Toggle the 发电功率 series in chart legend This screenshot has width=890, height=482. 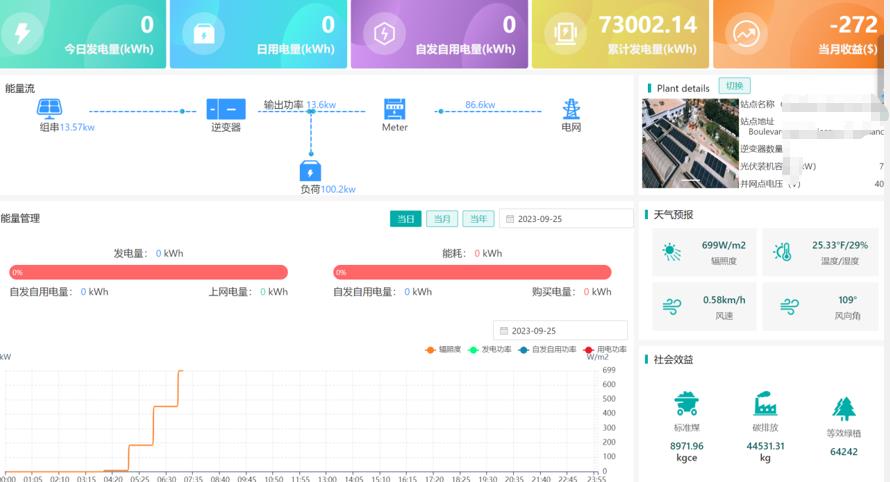[491, 350]
